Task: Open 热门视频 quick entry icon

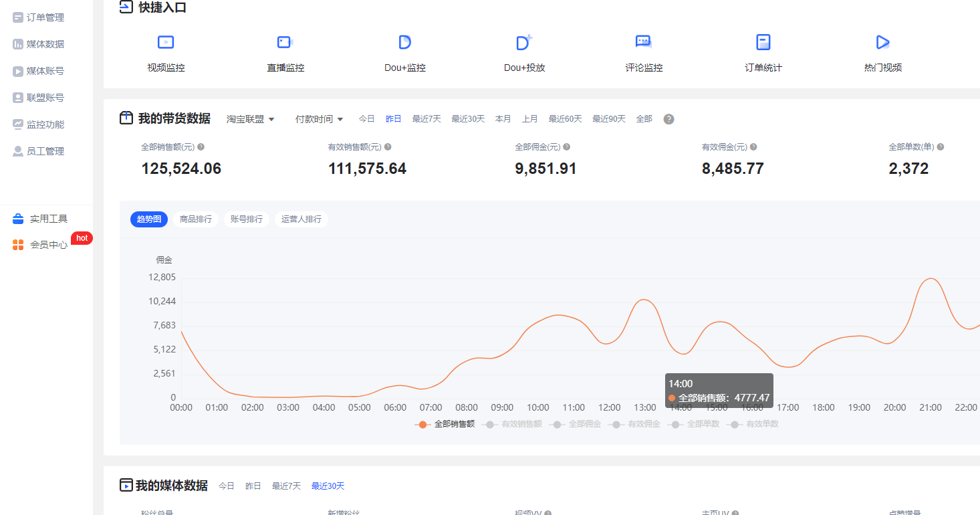Action: tap(882, 43)
